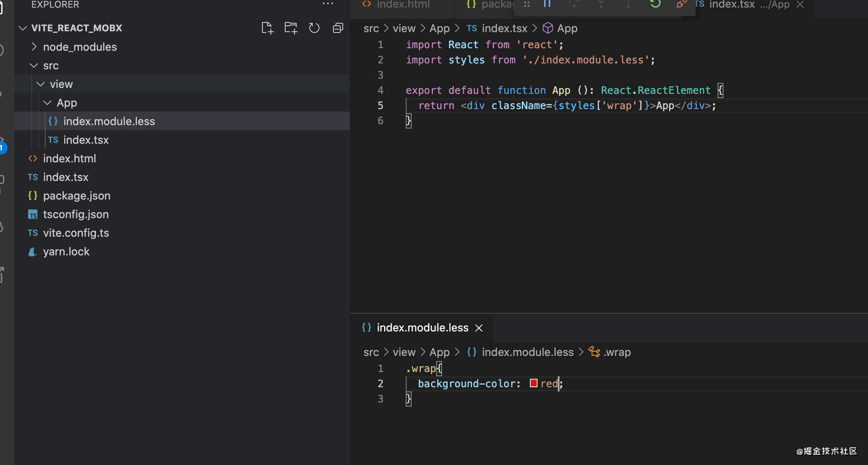Image resolution: width=868 pixels, height=465 pixels.
Task: Click the orange HTML icon beside index.html in tree
Action: click(x=33, y=159)
